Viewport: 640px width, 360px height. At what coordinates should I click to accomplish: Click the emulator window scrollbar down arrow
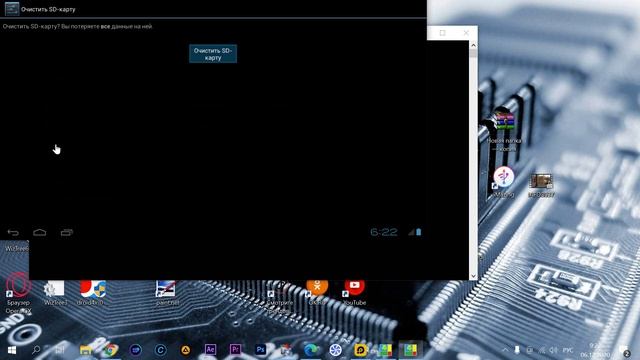tap(473, 276)
